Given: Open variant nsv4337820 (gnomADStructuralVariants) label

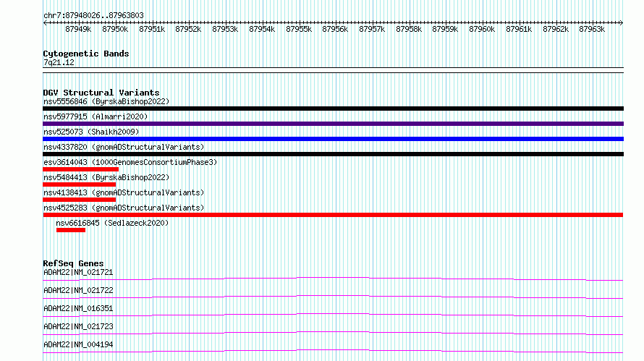Looking at the screenshot, I should click(x=124, y=147).
